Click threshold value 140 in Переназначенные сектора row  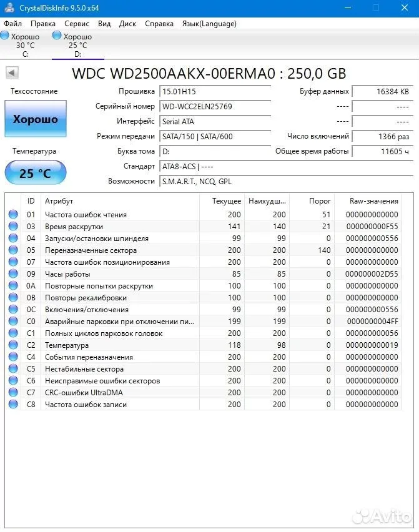coord(324,250)
